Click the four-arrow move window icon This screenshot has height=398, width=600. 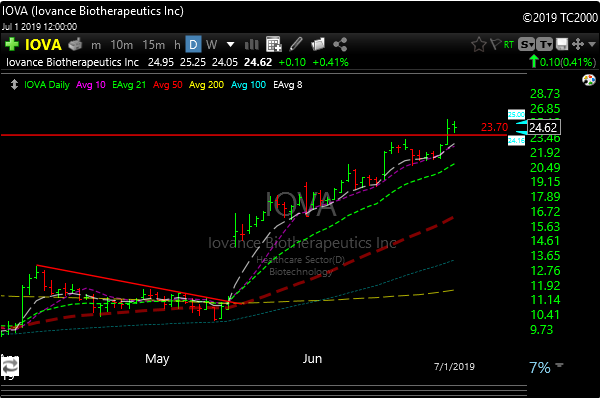pyautogui.click(x=578, y=44)
